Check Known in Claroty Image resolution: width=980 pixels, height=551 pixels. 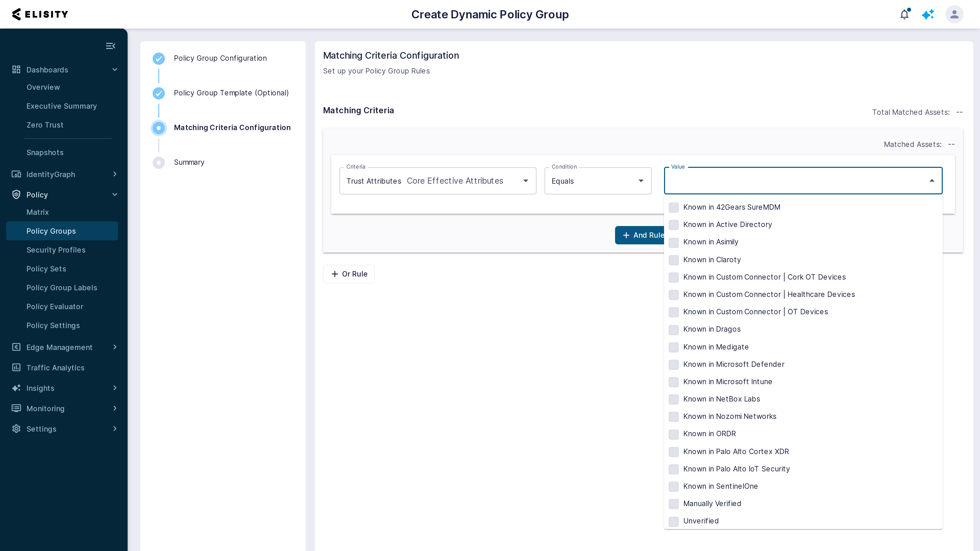click(674, 260)
